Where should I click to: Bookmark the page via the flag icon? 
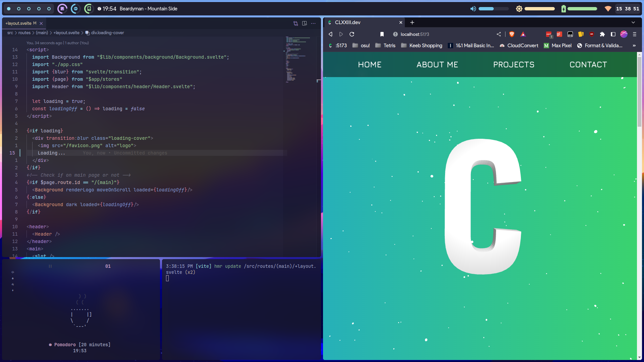382,34
